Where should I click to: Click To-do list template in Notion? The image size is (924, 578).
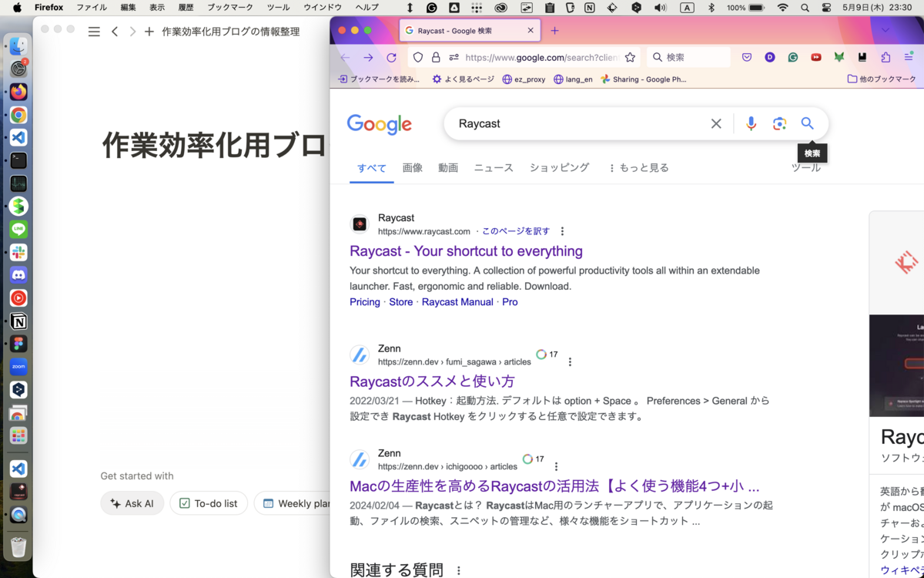tap(209, 503)
